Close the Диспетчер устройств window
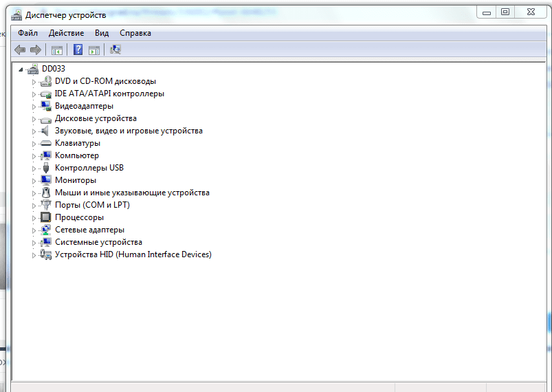This screenshot has width=552, height=392. pyautogui.click(x=531, y=12)
